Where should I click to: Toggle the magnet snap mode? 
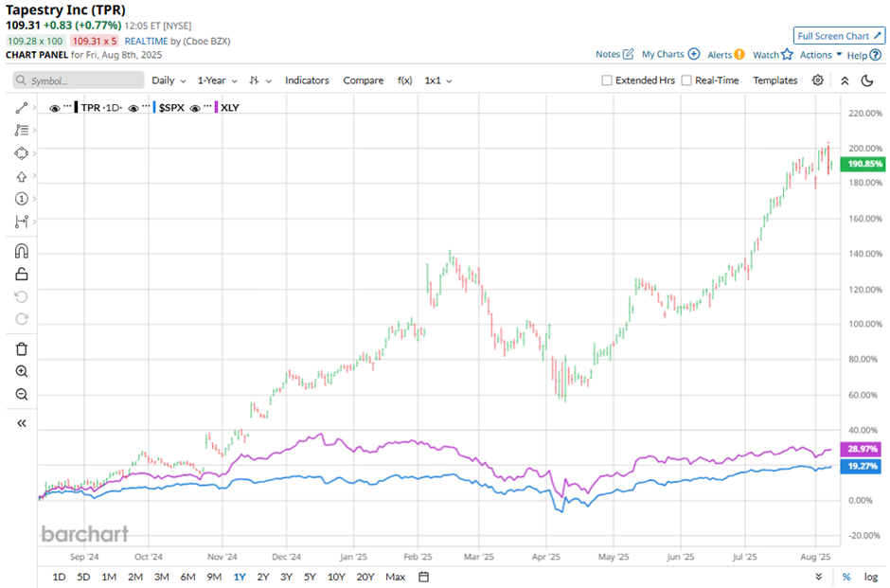pyautogui.click(x=22, y=251)
